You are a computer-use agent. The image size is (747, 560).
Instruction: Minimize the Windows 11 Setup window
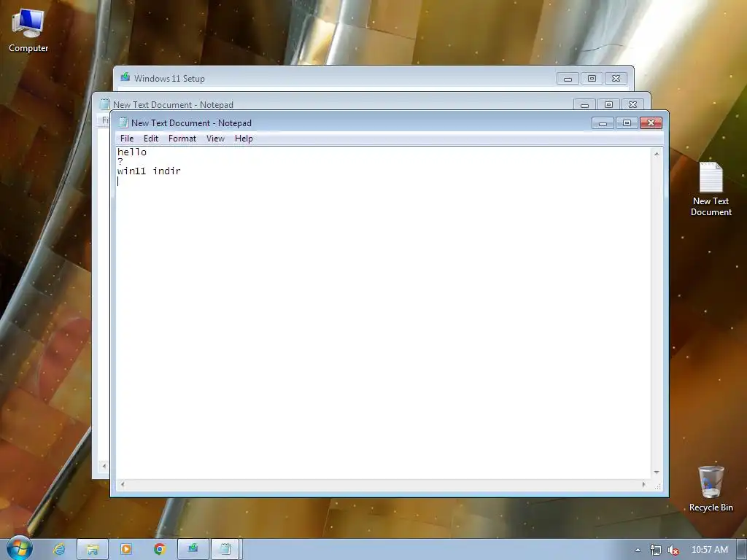pyautogui.click(x=568, y=79)
